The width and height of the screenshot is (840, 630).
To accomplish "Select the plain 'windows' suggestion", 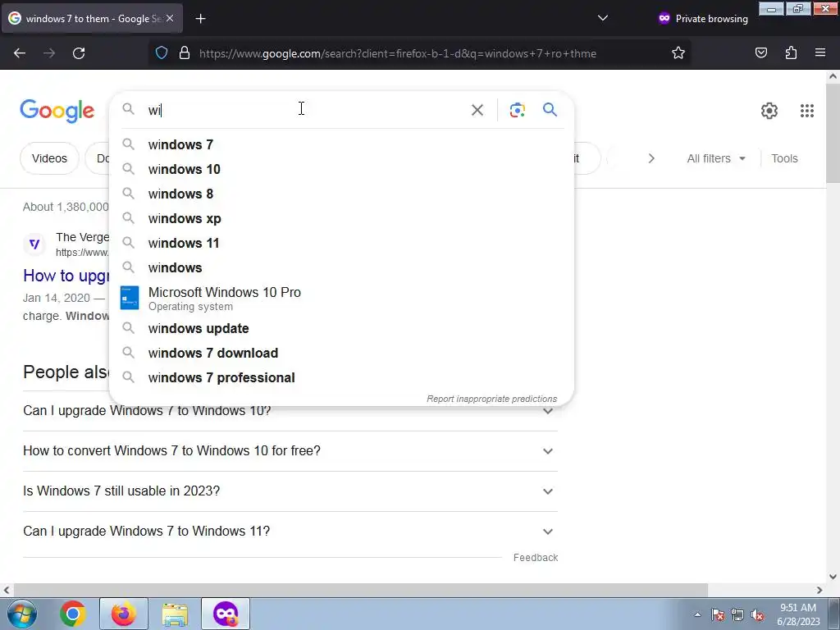I will 341,268.
